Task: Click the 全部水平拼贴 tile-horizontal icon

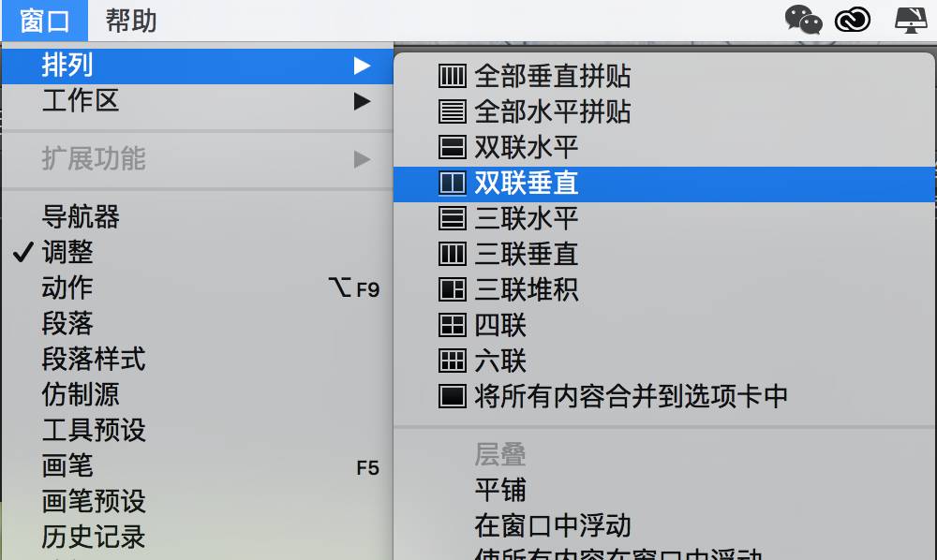Action: (452, 111)
